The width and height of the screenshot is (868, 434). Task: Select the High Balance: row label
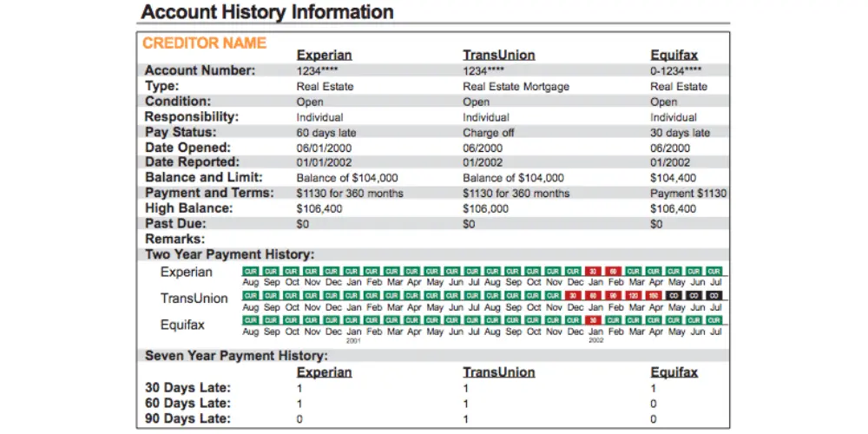click(188, 208)
